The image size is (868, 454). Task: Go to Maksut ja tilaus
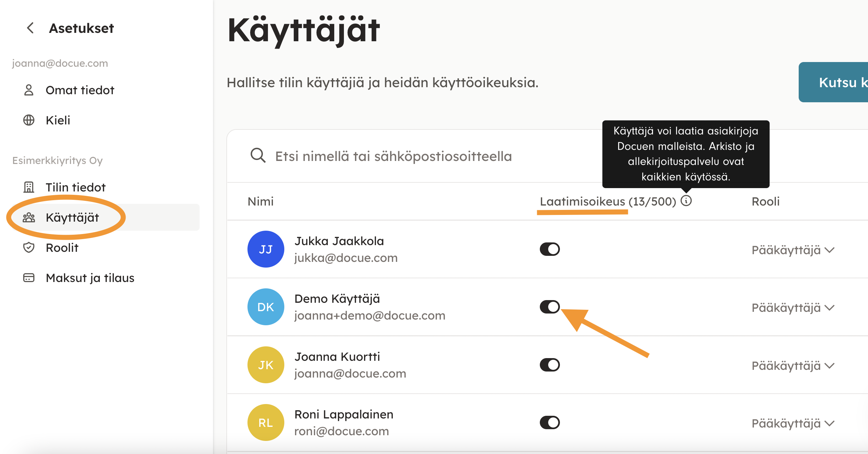coord(90,278)
